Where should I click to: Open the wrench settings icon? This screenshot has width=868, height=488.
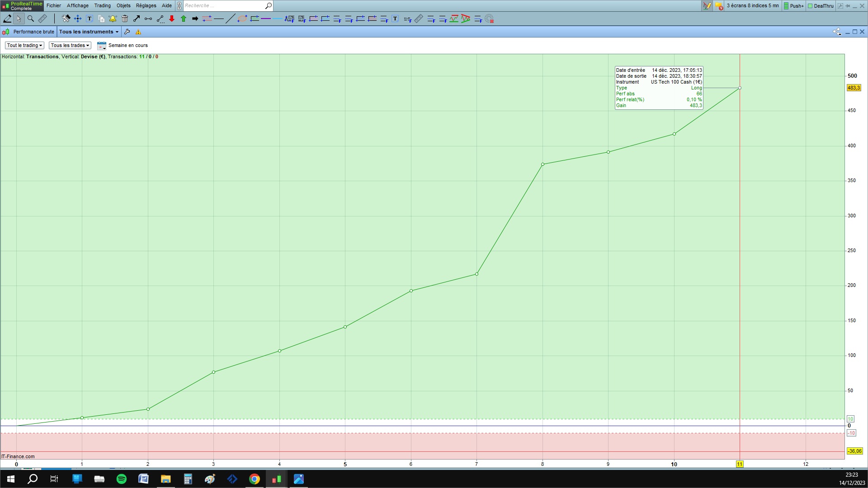click(x=127, y=32)
